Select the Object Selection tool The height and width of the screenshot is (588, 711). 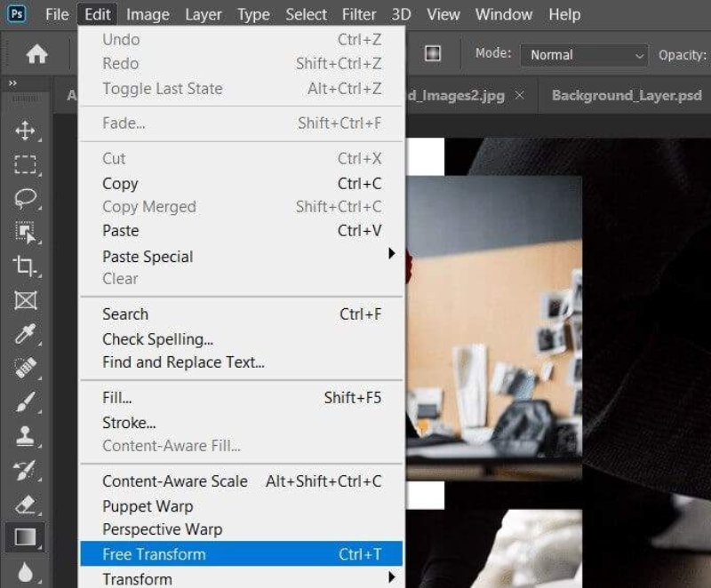(25, 232)
